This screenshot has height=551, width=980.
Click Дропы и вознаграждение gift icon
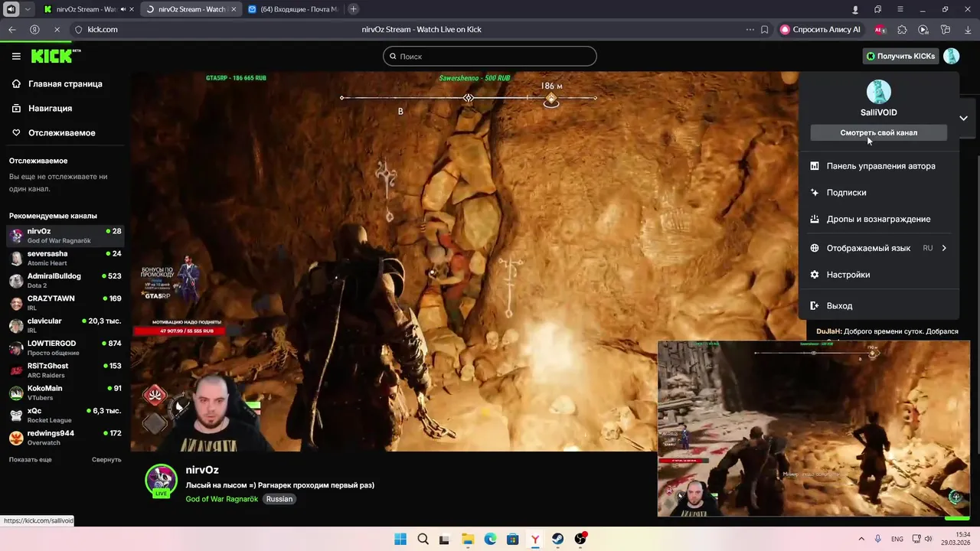(815, 219)
